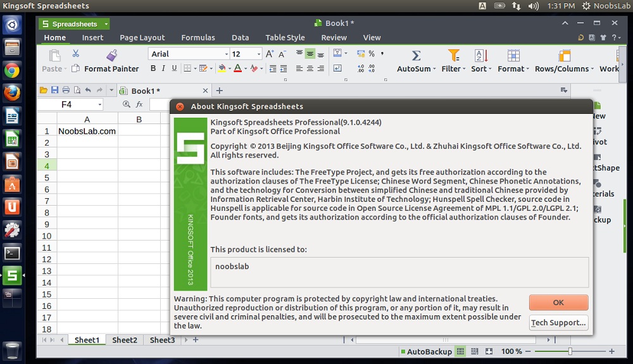The image size is (633, 364).
Task: Activate the Format Painter brush
Action: pyautogui.click(x=112, y=54)
